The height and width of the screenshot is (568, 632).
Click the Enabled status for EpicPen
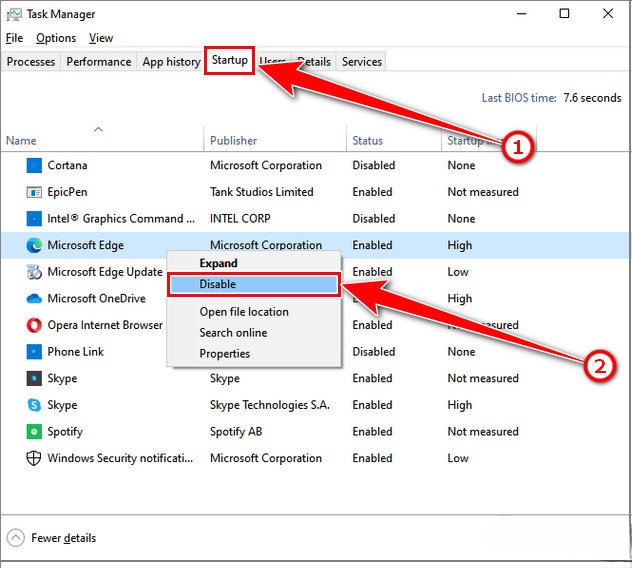pyautogui.click(x=372, y=192)
